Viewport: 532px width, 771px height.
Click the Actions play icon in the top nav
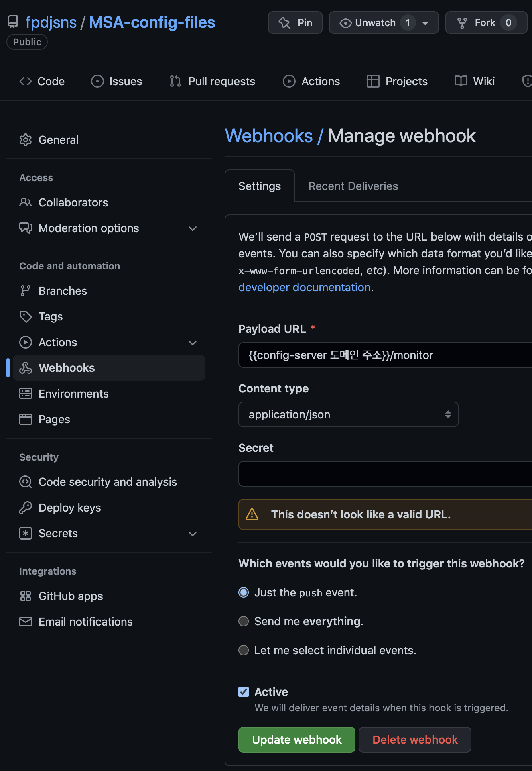[x=289, y=81]
